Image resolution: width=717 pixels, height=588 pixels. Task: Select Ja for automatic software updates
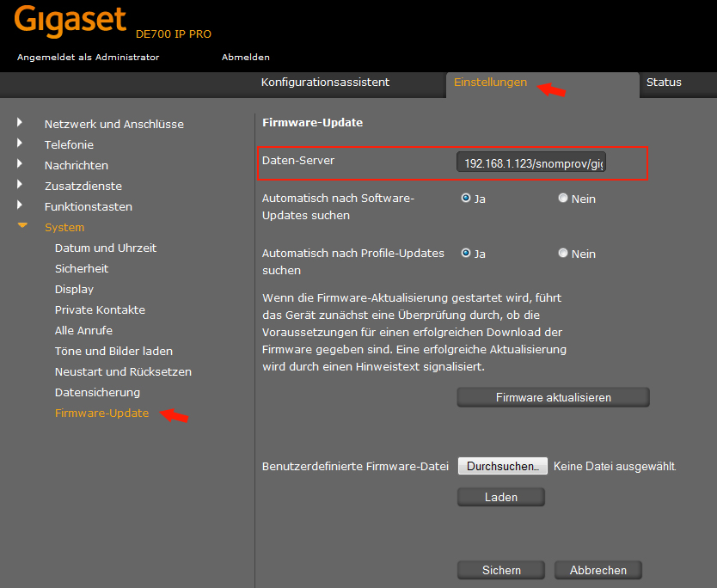click(466, 198)
